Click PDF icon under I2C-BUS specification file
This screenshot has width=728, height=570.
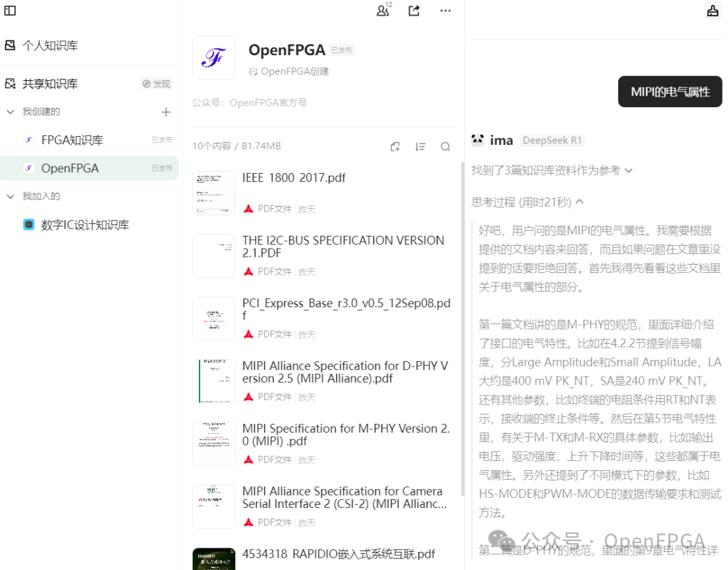248,272
